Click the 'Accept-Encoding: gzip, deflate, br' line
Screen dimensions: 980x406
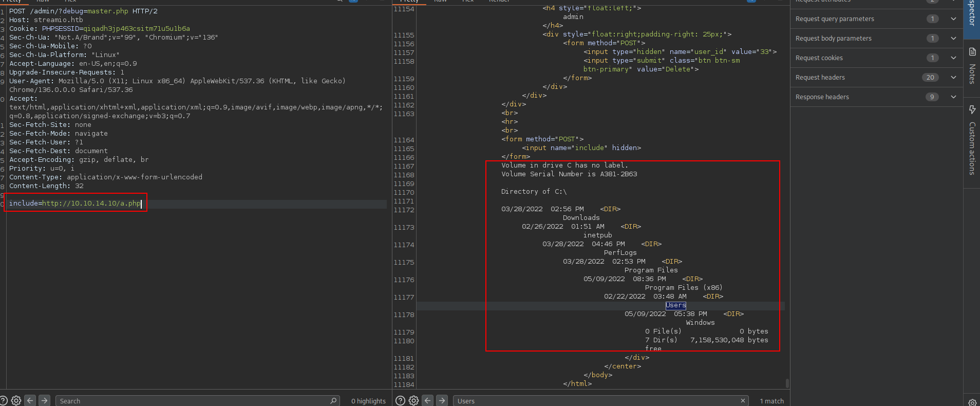click(x=79, y=160)
